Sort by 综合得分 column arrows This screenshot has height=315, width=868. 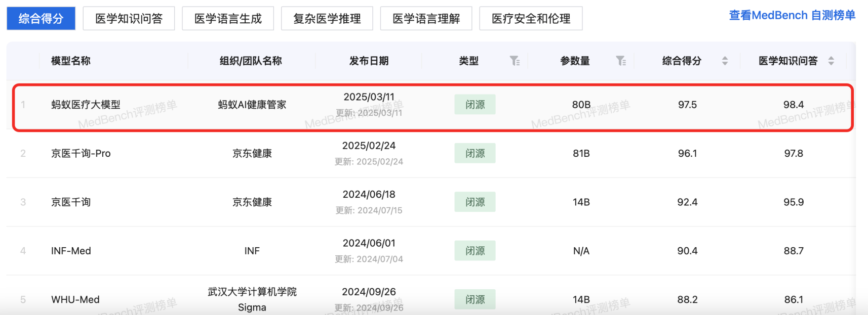tap(725, 61)
